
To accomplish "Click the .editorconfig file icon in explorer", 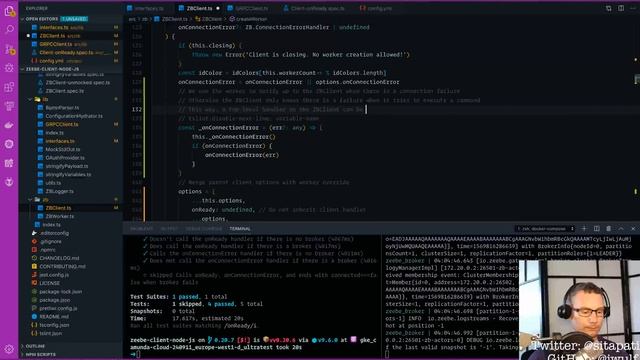I will click(x=34, y=233).
